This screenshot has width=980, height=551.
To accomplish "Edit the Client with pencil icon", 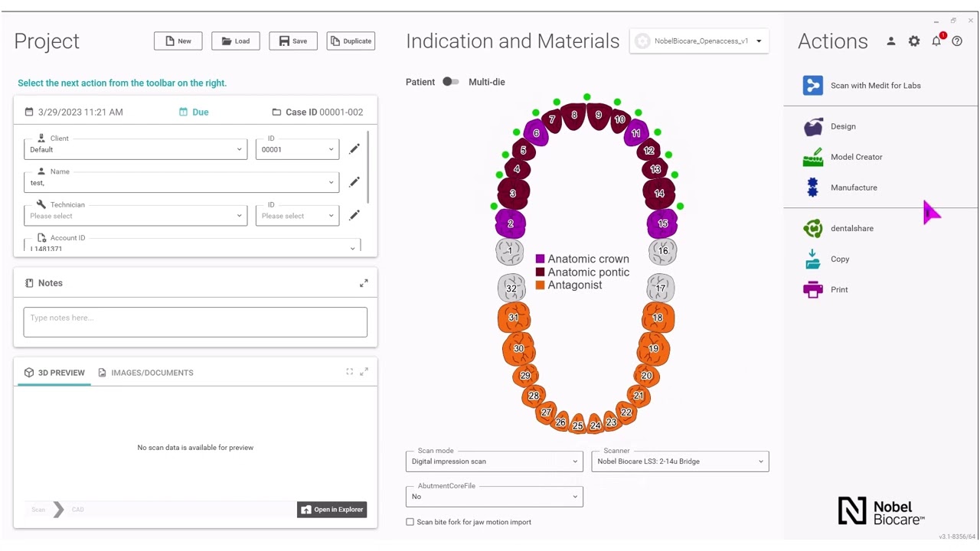I will point(354,149).
